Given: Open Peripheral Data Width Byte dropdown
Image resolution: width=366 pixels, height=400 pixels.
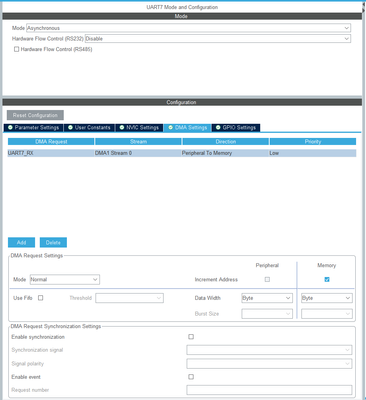Looking at the screenshot, I should click(267, 298).
